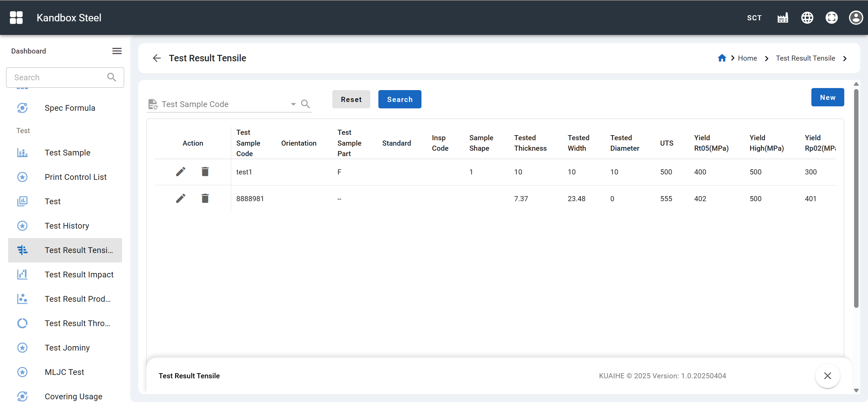The height and width of the screenshot is (402, 868).
Task: Click the chevron after Test Result Tensile breadcrumb
Action: point(845,58)
